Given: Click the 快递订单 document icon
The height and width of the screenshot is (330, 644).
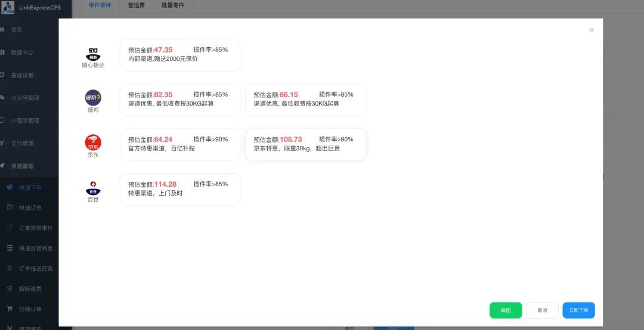Looking at the screenshot, I should [x=10, y=208].
